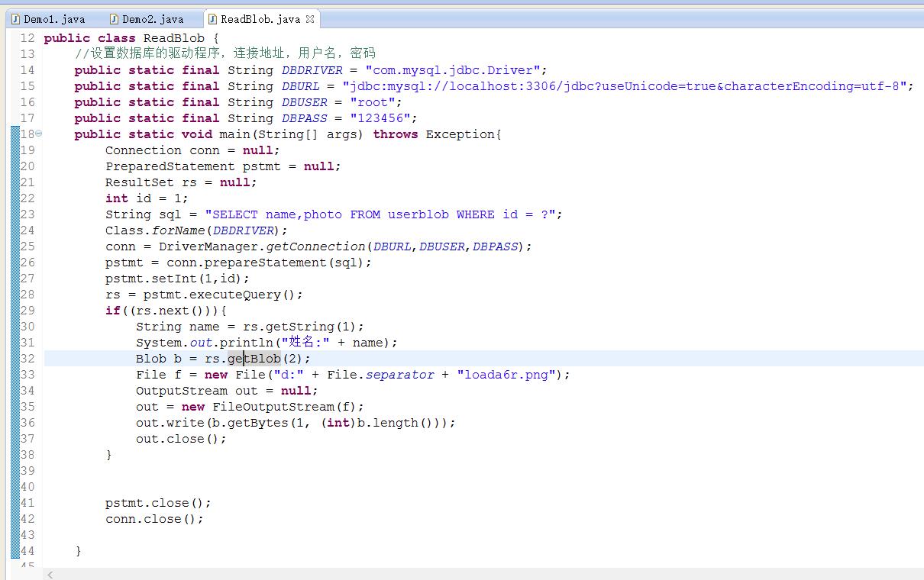Click line number 44 in the gutter

[27, 551]
